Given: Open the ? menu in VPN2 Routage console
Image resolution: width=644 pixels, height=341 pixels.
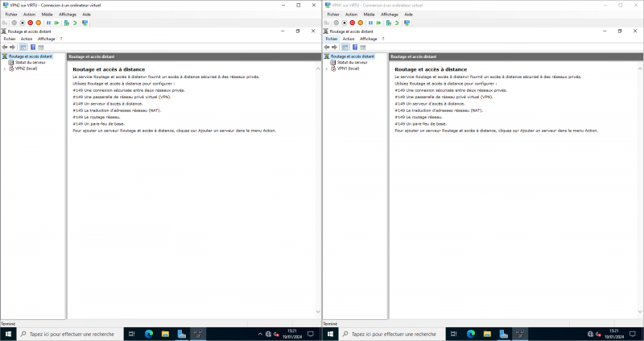Looking at the screenshot, I should (x=61, y=39).
